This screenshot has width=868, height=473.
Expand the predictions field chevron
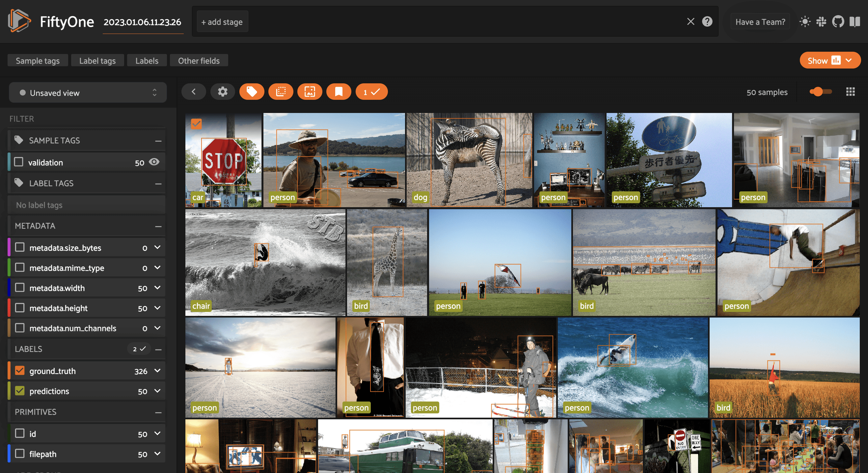(157, 391)
